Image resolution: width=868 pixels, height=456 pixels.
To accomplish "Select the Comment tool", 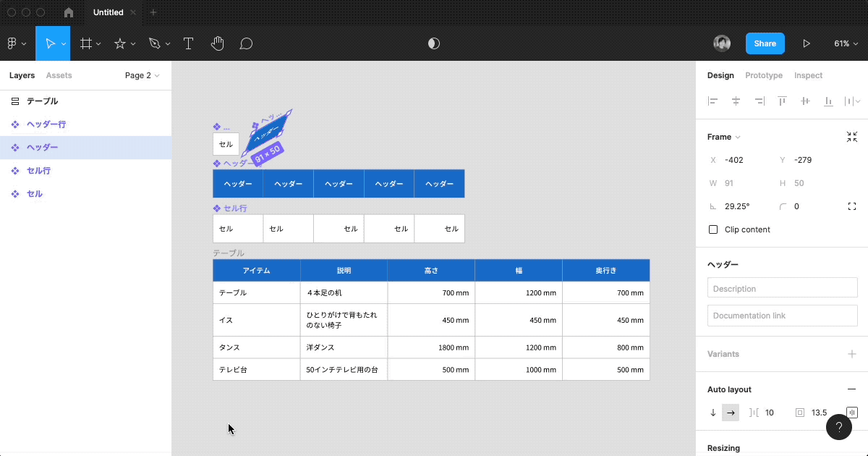I will click(246, 43).
